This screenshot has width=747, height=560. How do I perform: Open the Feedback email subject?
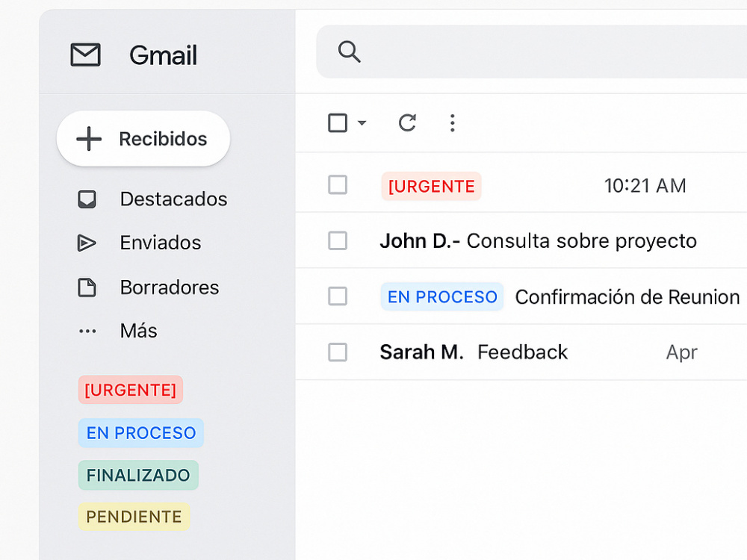tap(523, 352)
